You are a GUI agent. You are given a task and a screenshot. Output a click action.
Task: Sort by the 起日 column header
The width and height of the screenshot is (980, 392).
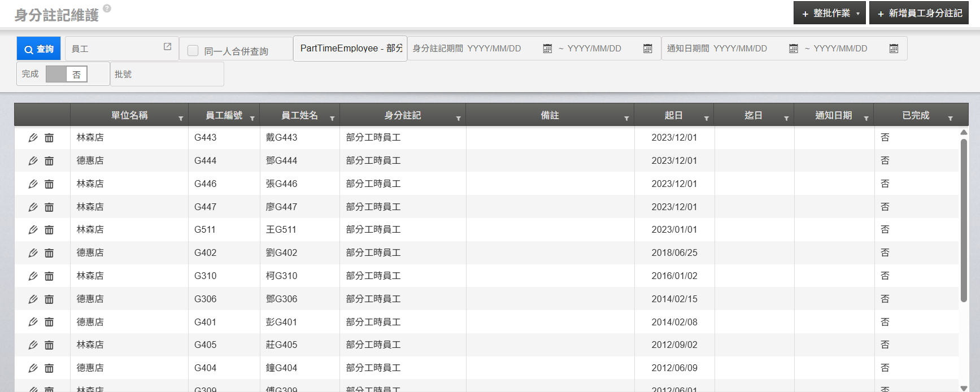tap(673, 115)
